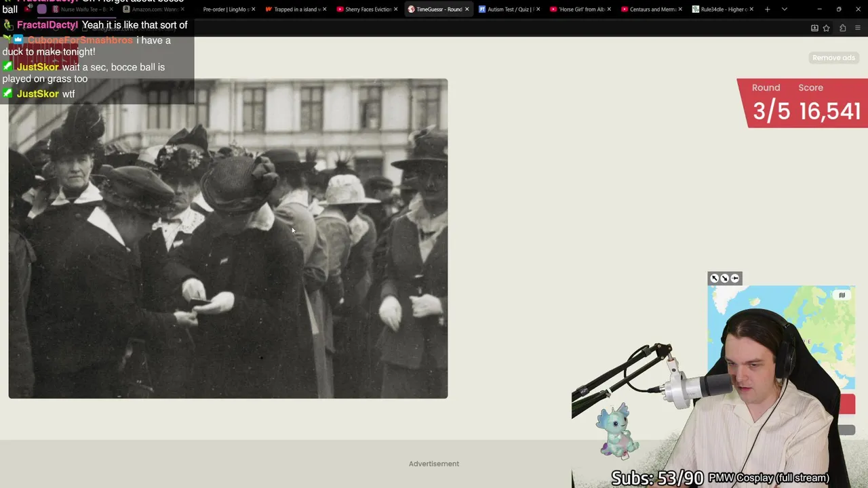Click JustSkor's 'wtf' chat message

point(68,94)
